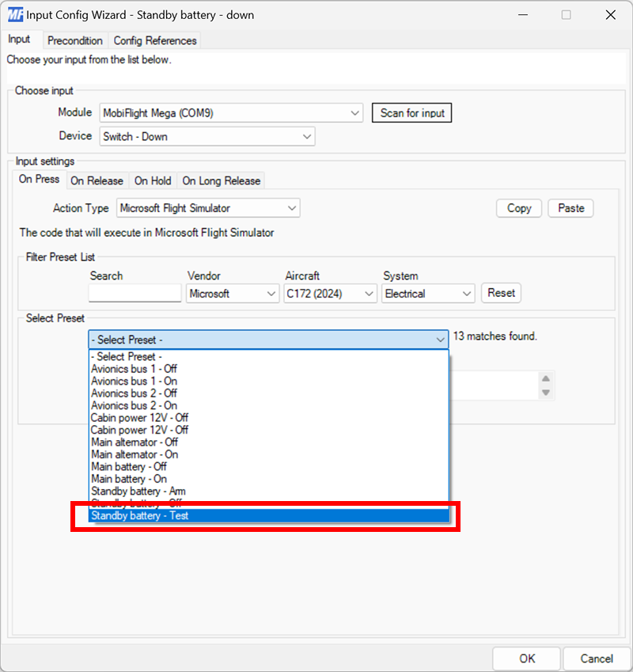633x672 pixels.
Task: Click the Paste button
Action: tap(570, 207)
